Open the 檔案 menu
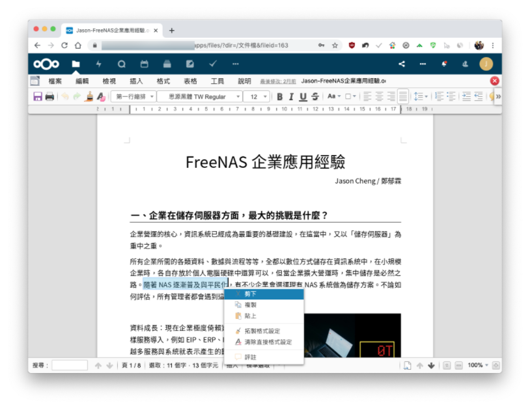 pyautogui.click(x=55, y=81)
